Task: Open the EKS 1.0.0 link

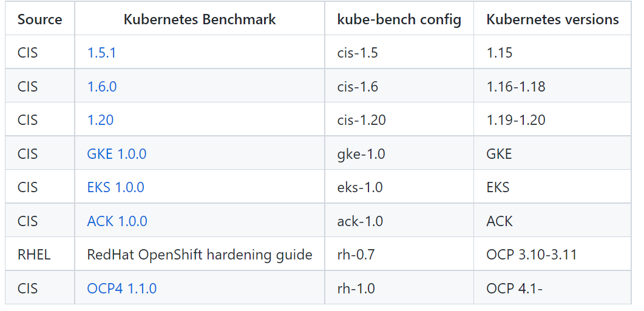Action: [x=115, y=187]
